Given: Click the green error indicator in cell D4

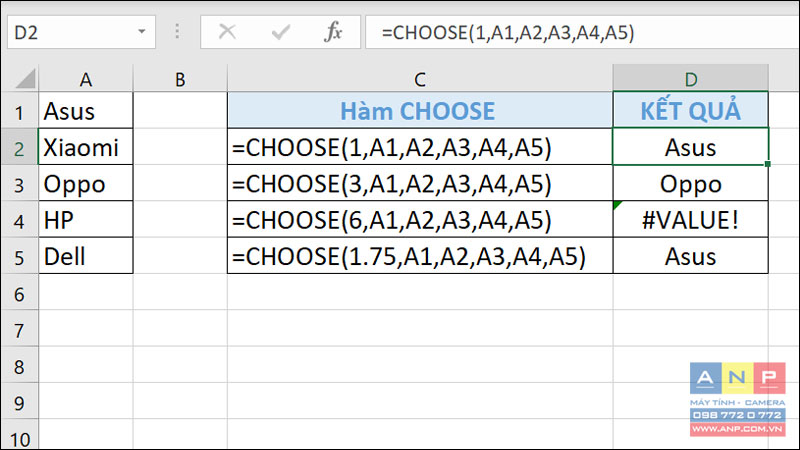Looking at the screenshot, I should click(x=617, y=205).
